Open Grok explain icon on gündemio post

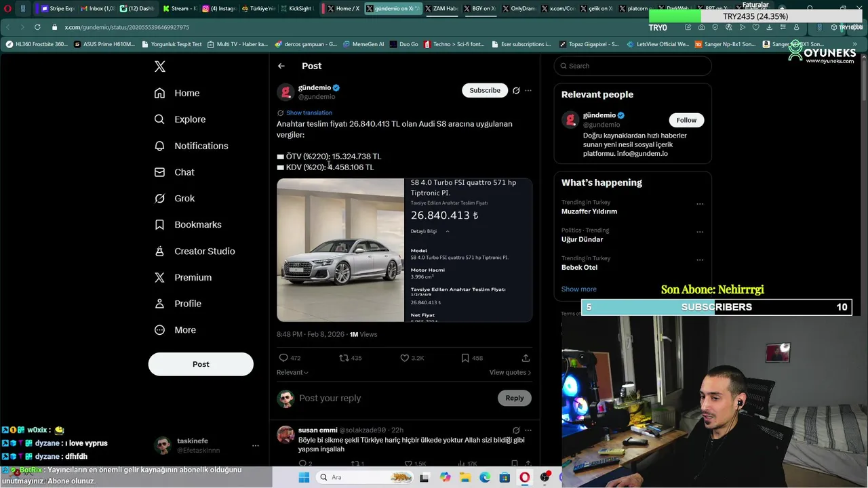(516, 90)
